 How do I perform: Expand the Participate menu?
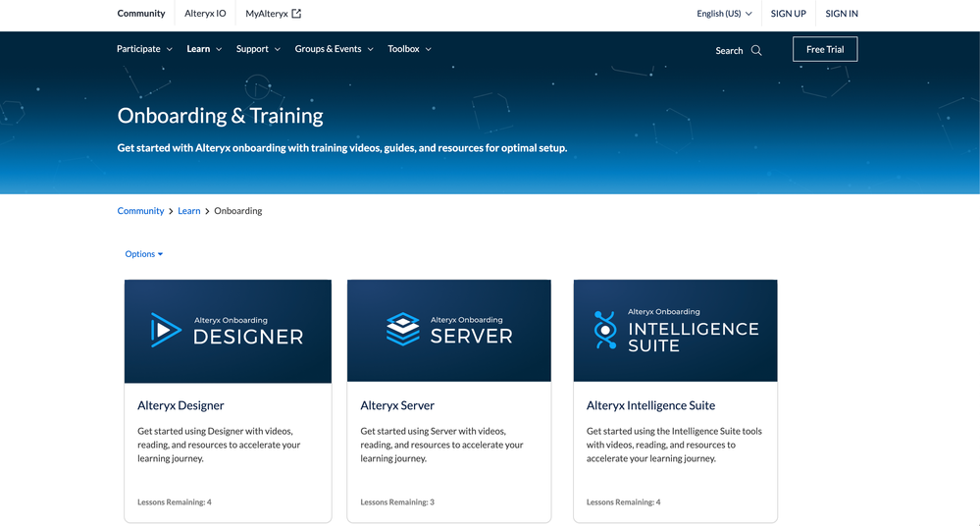click(144, 49)
